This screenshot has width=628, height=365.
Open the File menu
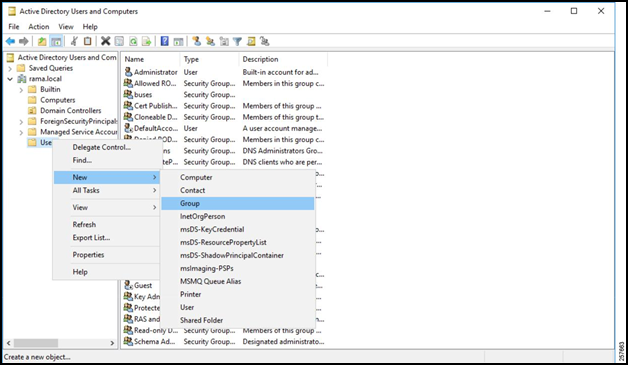click(14, 27)
